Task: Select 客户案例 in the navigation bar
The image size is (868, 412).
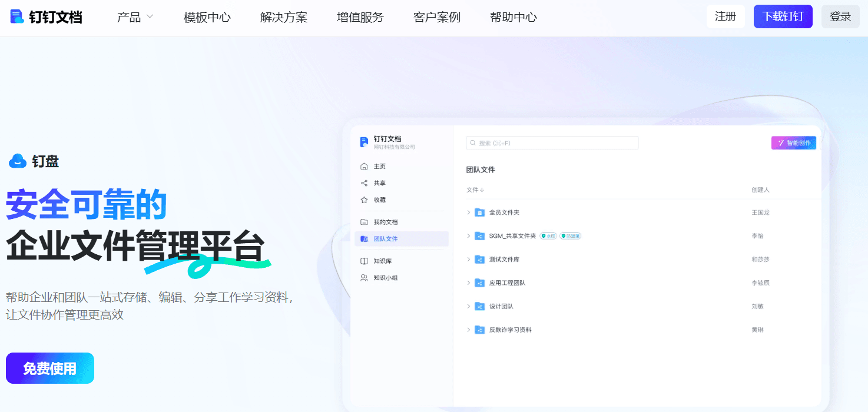Action: (437, 17)
